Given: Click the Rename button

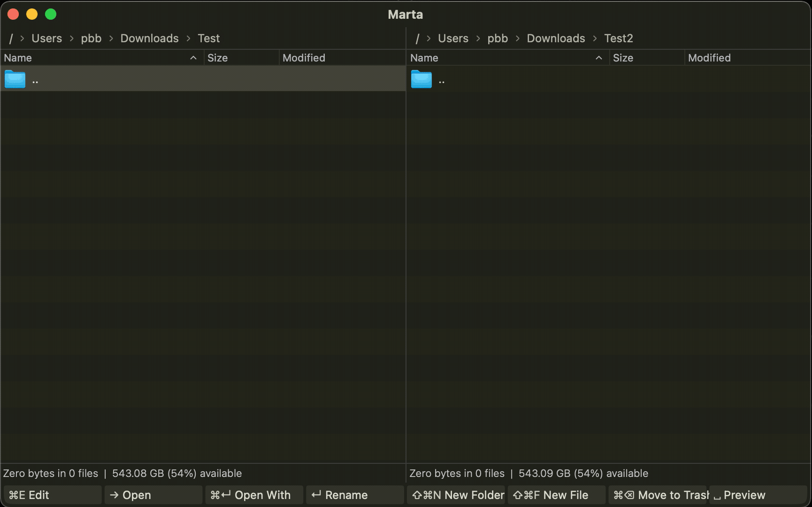Looking at the screenshot, I should pos(355,495).
